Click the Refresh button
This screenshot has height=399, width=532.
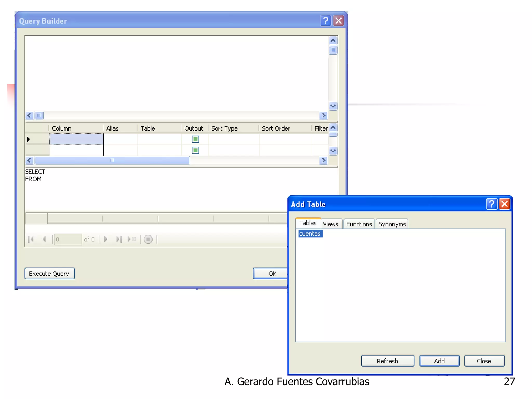(x=387, y=361)
